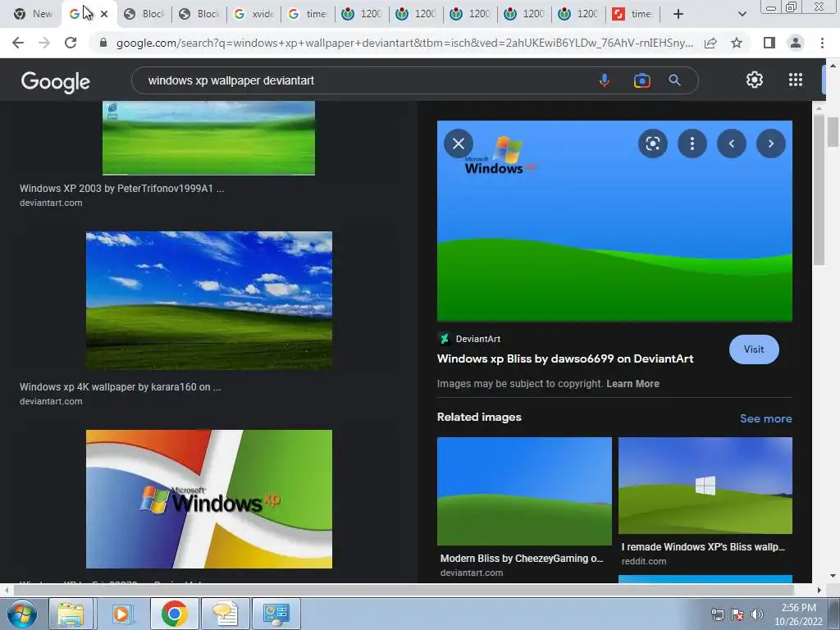Image resolution: width=840 pixels, height=630 pixels.
Task: Open Windows XP 2003 by PeterTrifonov1999A1 caption
Action: tap(121, 189)
